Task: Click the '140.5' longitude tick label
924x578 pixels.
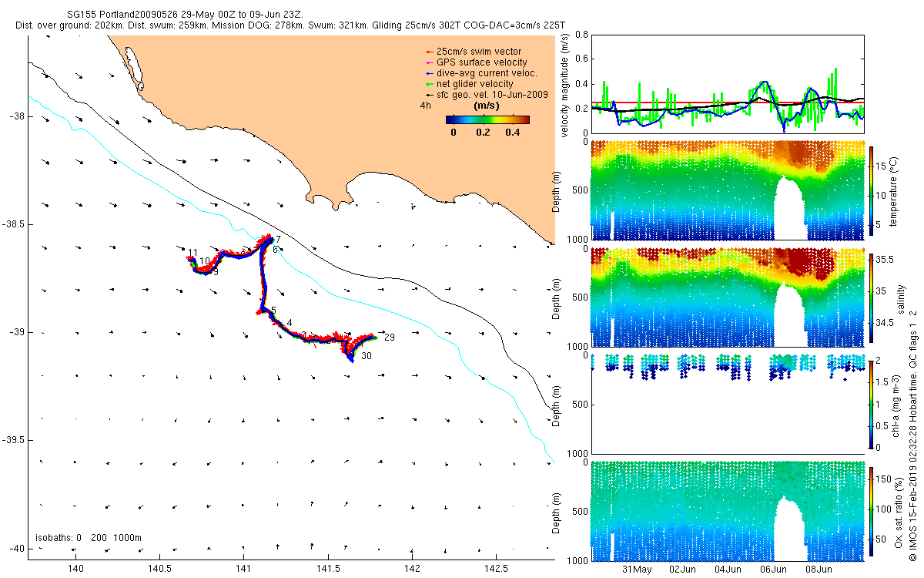Action: point(159,569)
